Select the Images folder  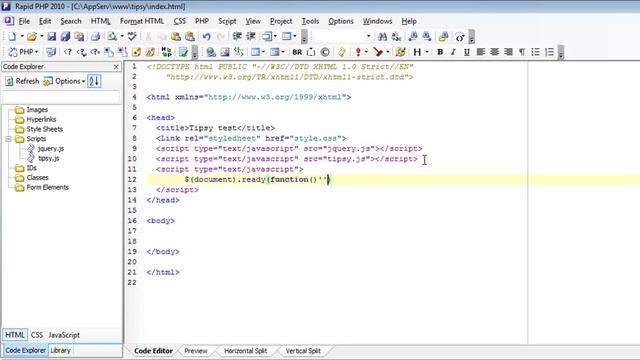[x=37, y=110]
